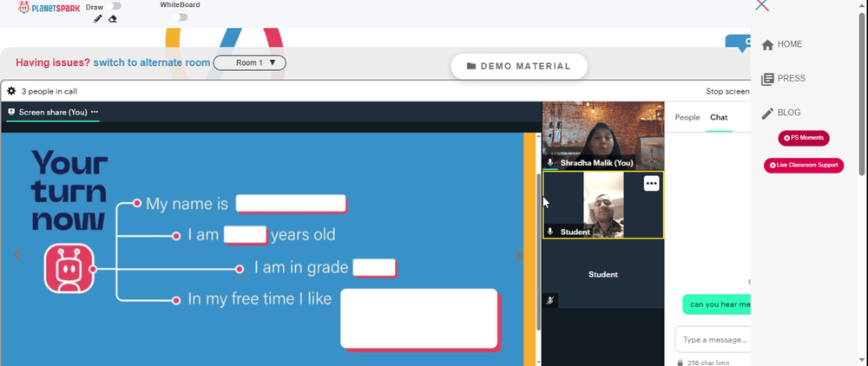Open Student video tile options menu
868x366 pixels.
click(652, 184)
